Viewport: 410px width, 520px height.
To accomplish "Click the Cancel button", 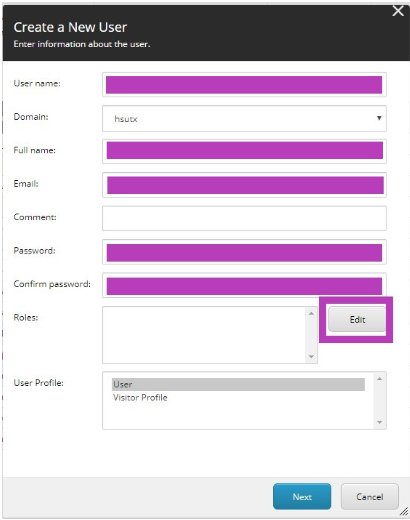I will click(x=370, y=496).
